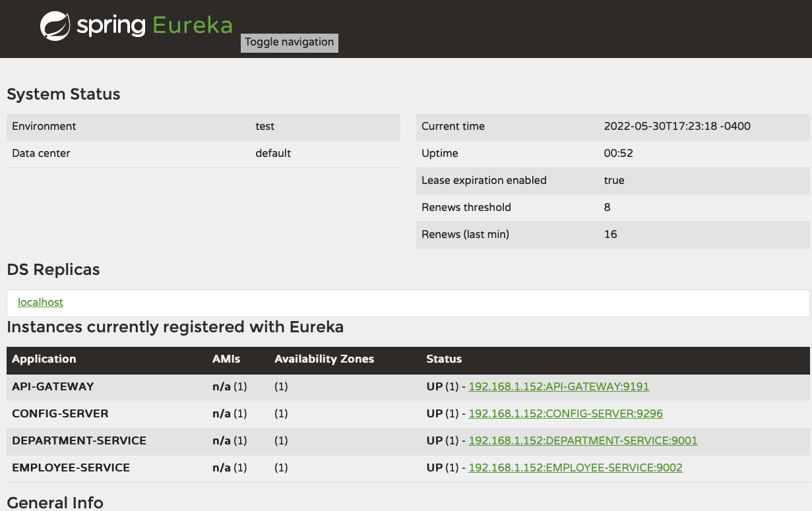The width and height of the screenshot is (812, 511).
Task: Click the "Status" column header
Action: (444, 359)
